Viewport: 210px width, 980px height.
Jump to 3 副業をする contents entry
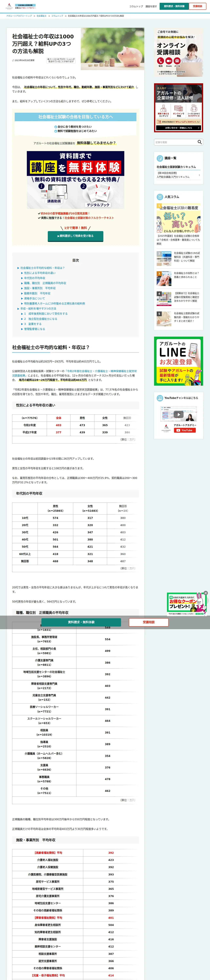[x=33, y=324]
